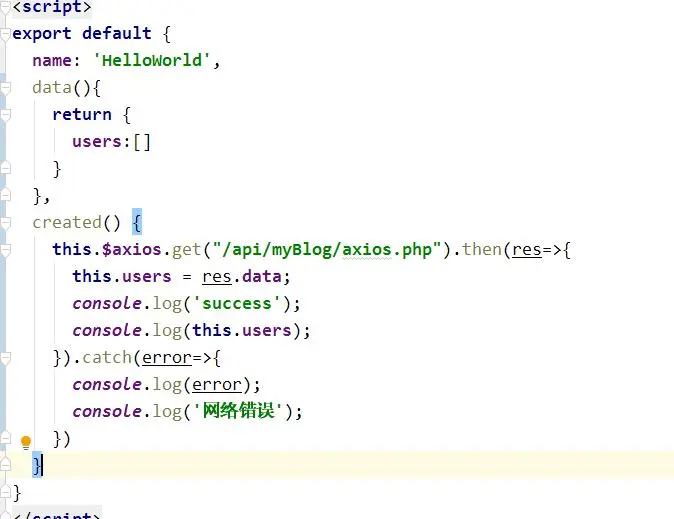Screen dimensions: 674x519
Task: Select the 'HelloWorld' string
Action: coord(152,60)
